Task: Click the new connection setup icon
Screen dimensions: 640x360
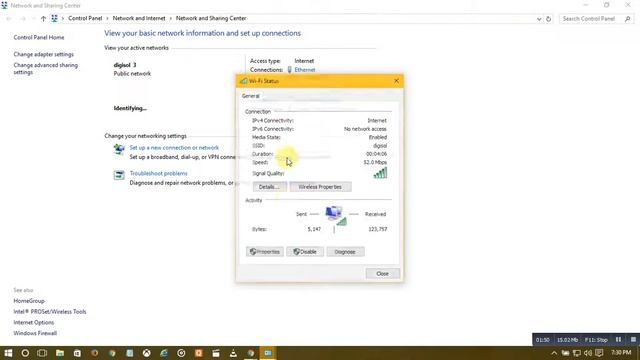Action: [x=119, y=150]
